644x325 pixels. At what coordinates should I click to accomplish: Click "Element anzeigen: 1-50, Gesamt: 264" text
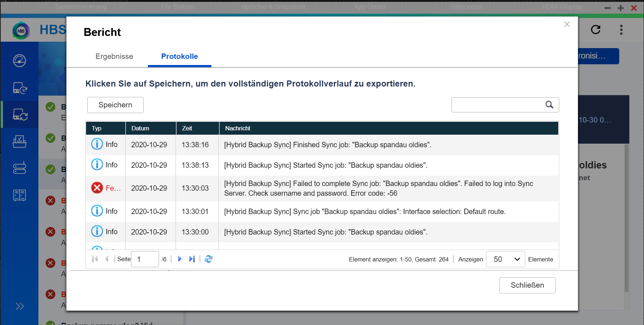click(x=399, y=259)
